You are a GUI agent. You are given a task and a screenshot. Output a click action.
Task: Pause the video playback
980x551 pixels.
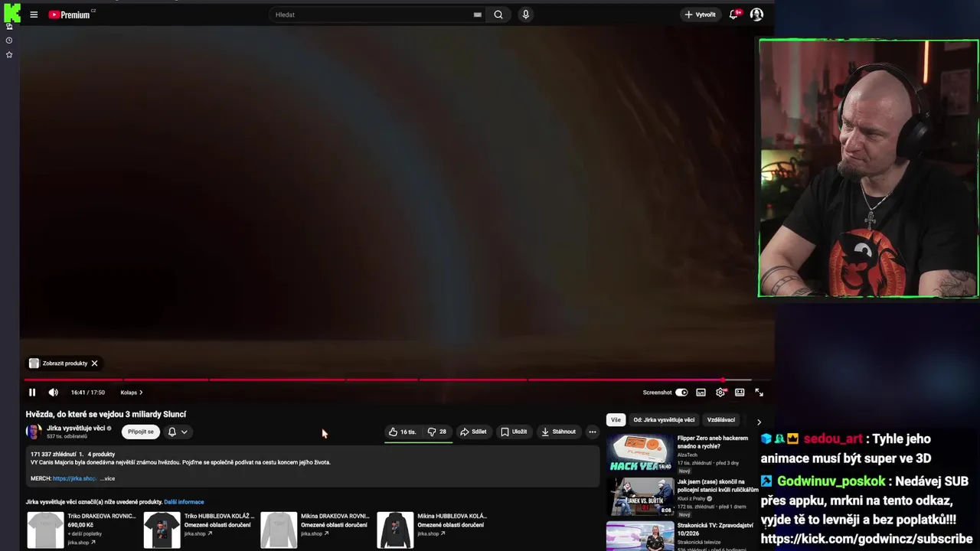pyautogui.click(x=32, y=393)
